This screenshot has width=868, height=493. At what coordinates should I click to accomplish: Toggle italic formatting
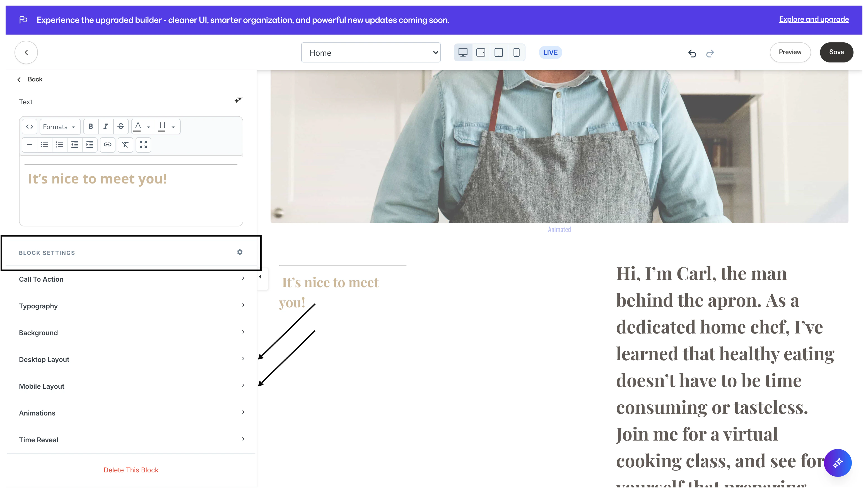(x=106, y=127)
